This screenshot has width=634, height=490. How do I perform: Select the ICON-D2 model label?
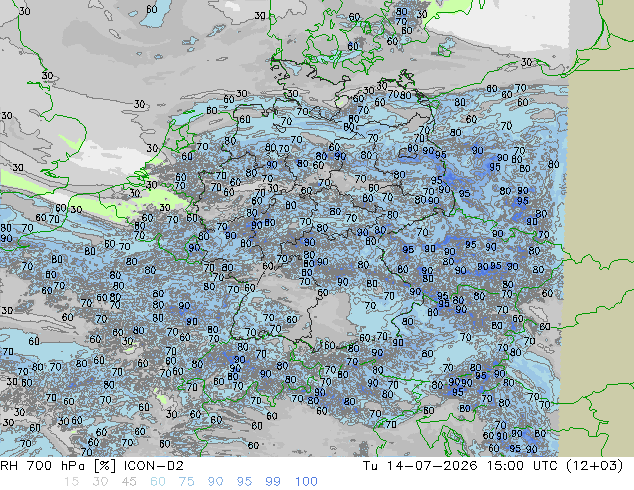pos(154,466)
